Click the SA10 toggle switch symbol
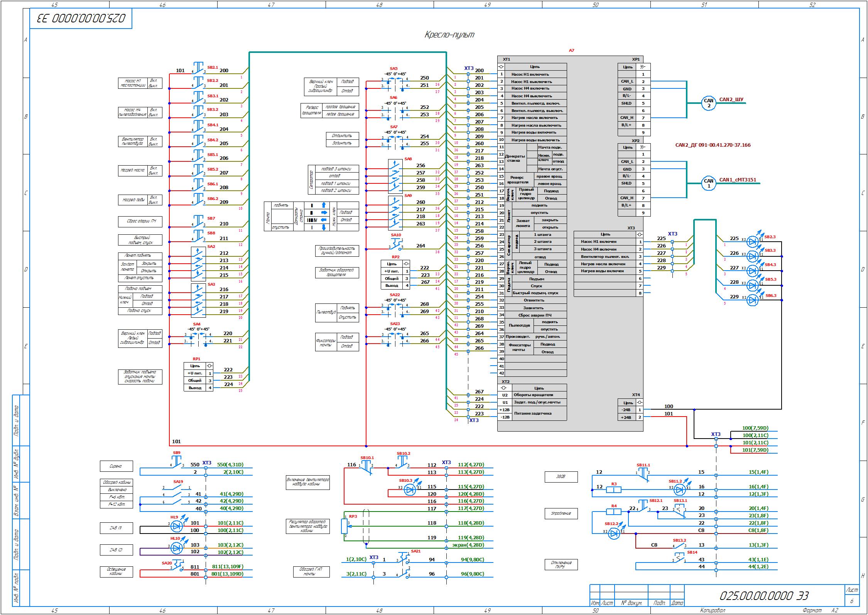 [x=397, y=244]
